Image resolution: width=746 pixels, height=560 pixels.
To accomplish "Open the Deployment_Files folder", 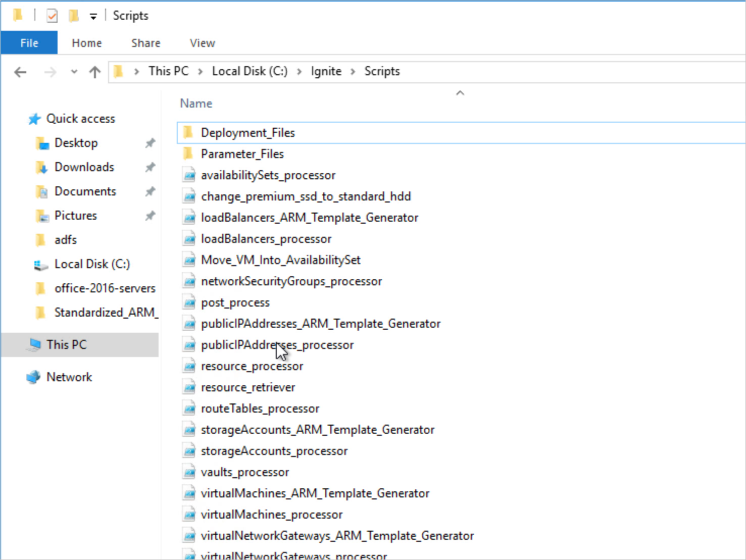I will click(x=247, y=132).
